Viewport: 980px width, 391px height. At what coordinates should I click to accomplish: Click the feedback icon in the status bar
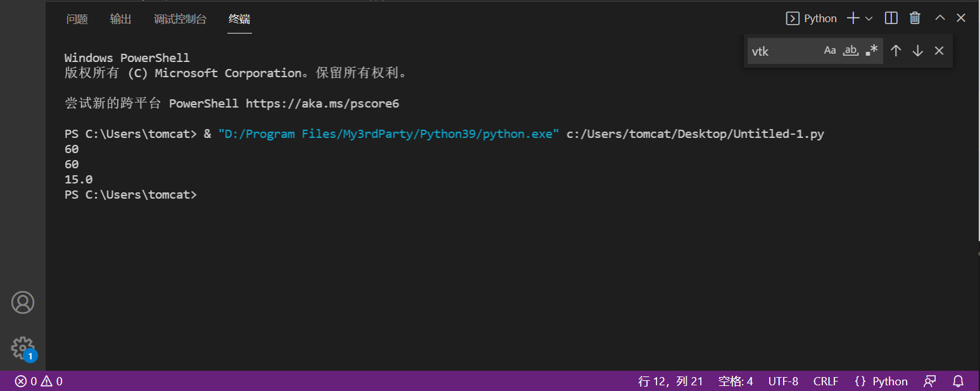(930, 381)
